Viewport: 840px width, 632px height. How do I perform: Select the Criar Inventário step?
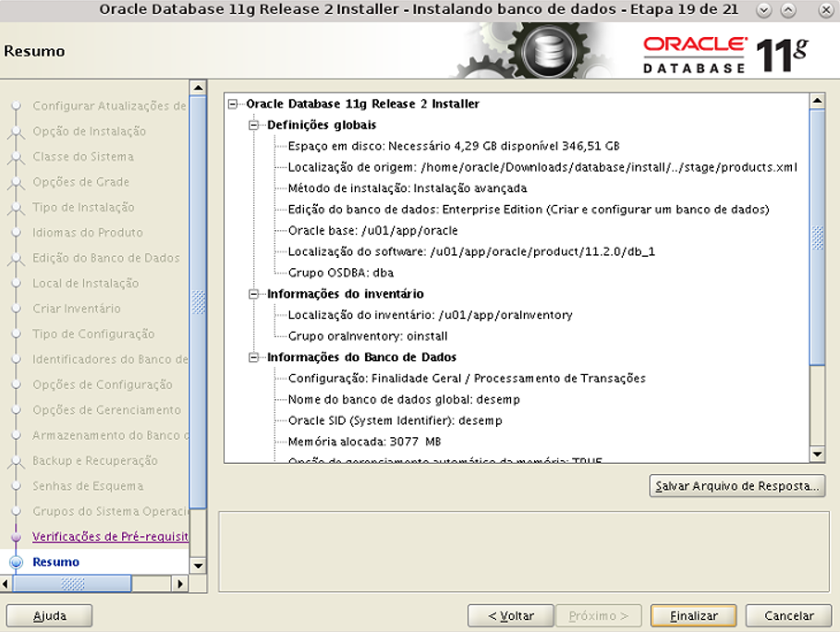tap(76, 309)
